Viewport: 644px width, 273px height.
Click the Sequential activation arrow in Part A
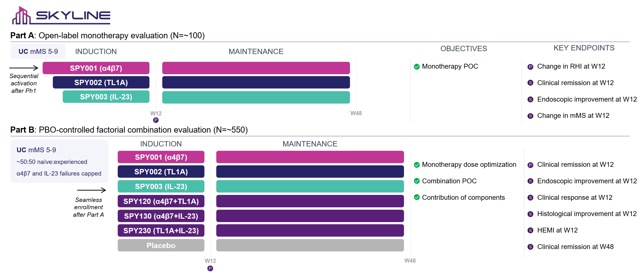coord(24,68)
